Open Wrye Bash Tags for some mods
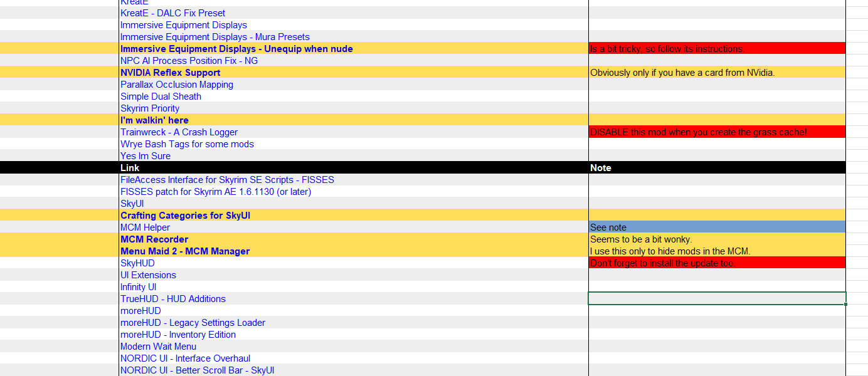Viewport: 868px width, 376px height. click(187, 144)
